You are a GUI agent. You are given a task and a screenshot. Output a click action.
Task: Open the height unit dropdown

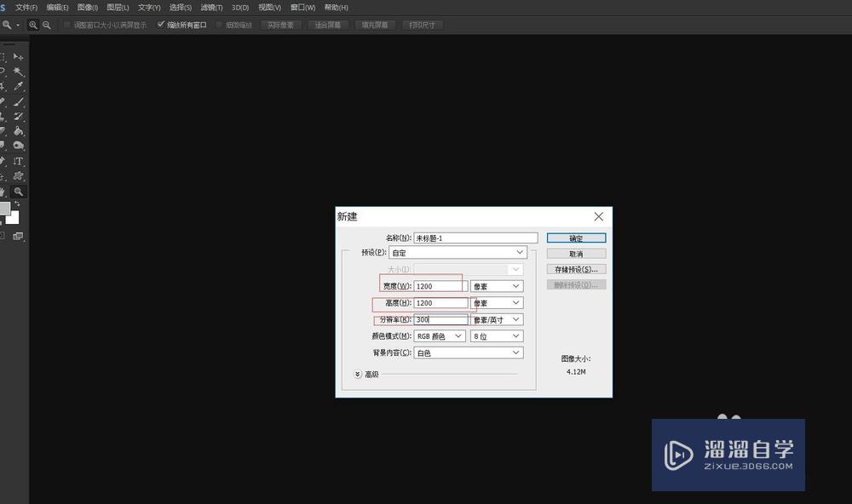point(497,302)
